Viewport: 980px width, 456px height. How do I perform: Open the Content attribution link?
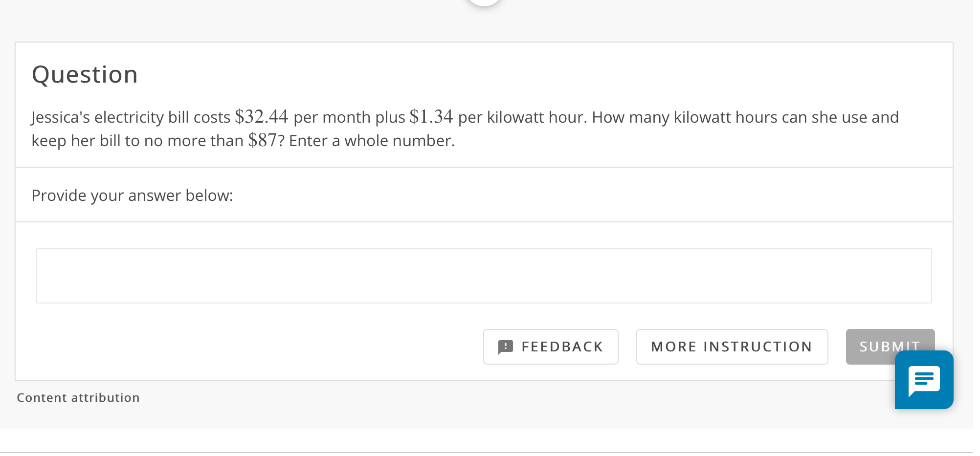tap(78, 398)
